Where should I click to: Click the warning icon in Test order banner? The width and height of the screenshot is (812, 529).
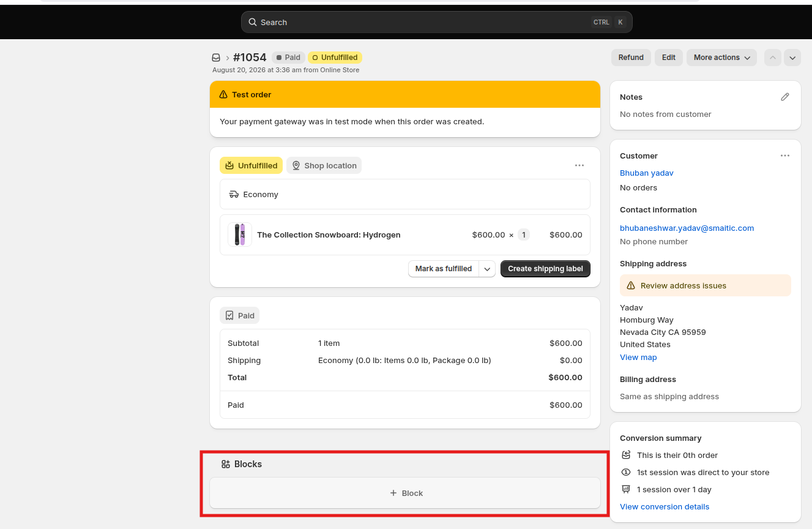223,94
